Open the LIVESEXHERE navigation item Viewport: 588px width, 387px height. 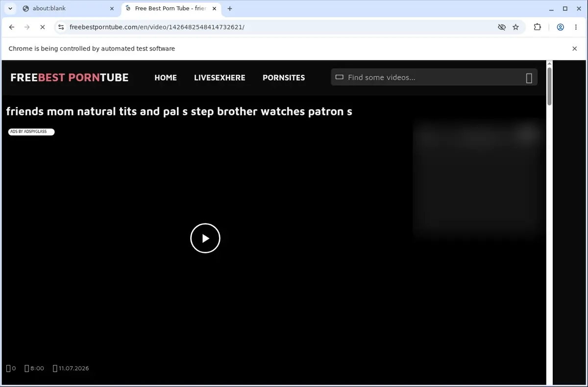pos(220,77)
